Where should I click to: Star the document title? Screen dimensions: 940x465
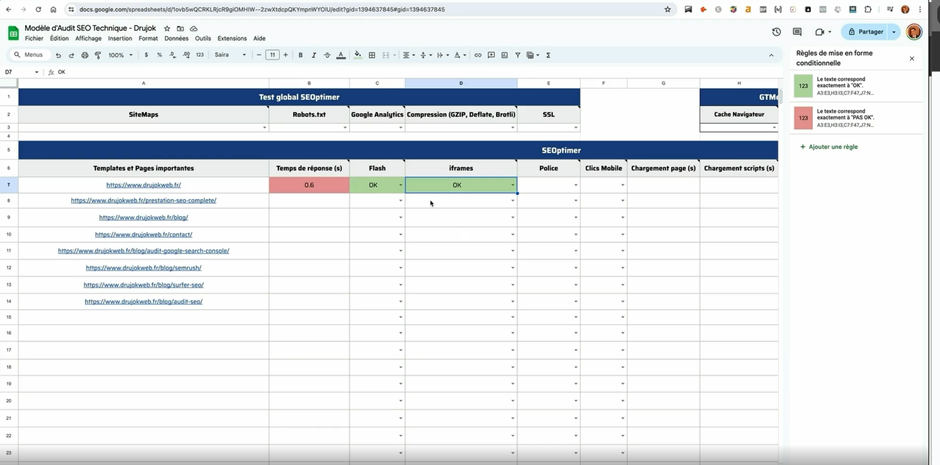tap(167, 29)
